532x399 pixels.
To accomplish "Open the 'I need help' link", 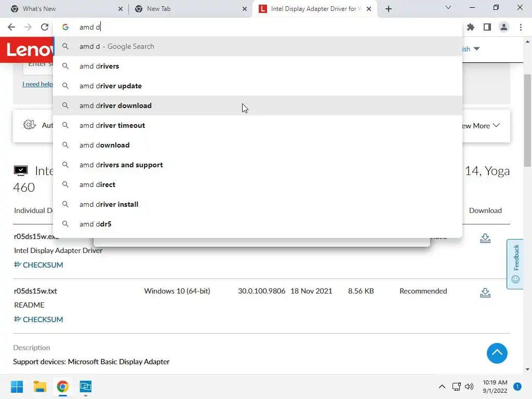I will click(37, 84).
